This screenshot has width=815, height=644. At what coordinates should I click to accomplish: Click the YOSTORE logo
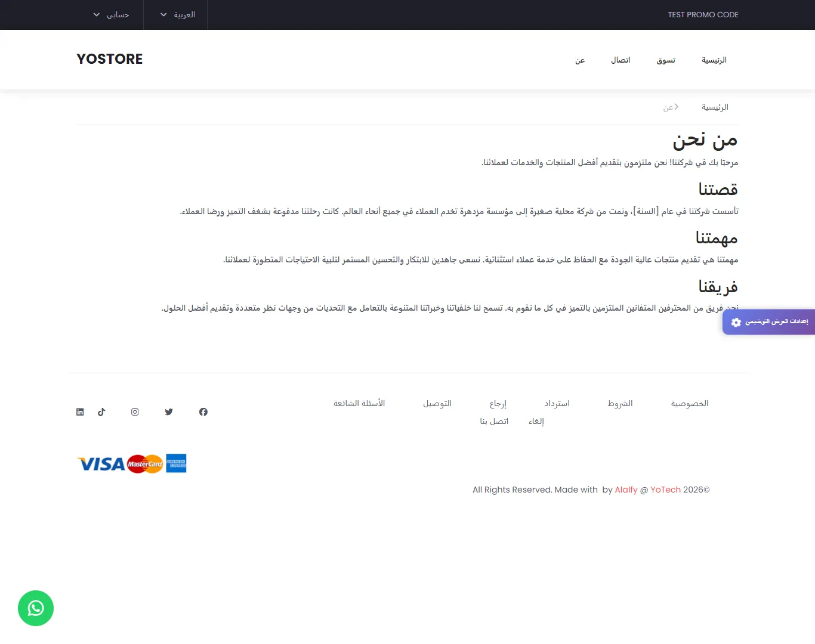click(x=110, y=59)
